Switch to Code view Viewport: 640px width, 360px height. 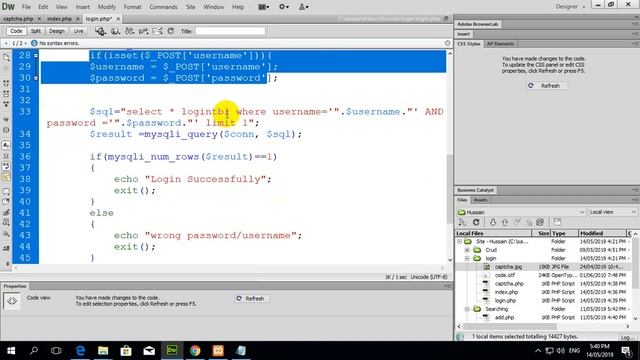pyautogui.click(x=16, y=31)
